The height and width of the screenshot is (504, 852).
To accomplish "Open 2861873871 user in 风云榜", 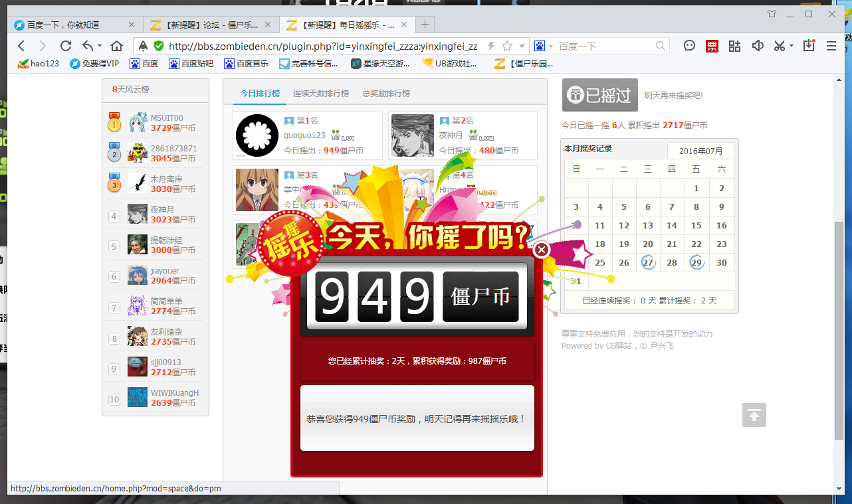I will (x=173, y=149).
